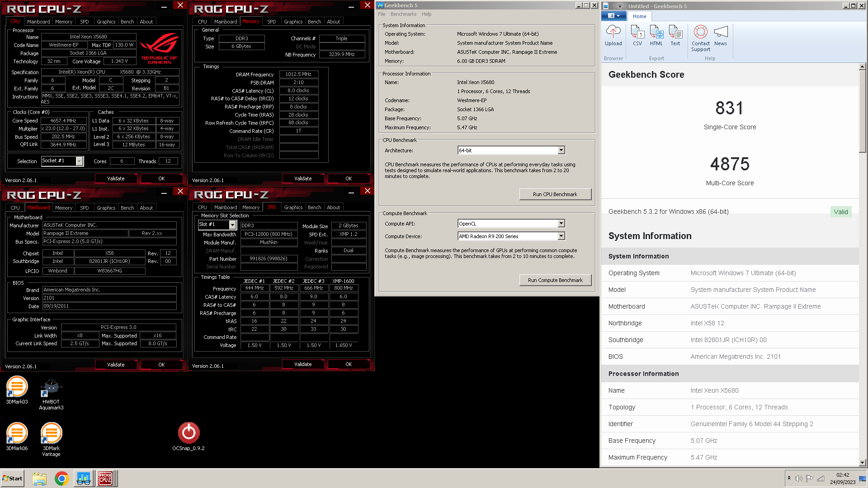Open Google Chrome from the taskbar
This screenshot has width=868, height=488.
[x=61, y=479]
